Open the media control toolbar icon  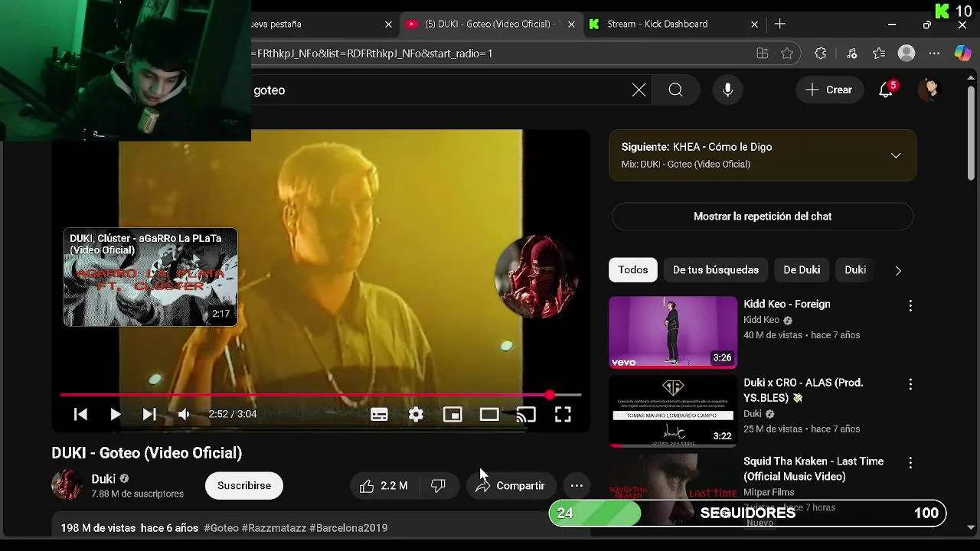(851, 54)
